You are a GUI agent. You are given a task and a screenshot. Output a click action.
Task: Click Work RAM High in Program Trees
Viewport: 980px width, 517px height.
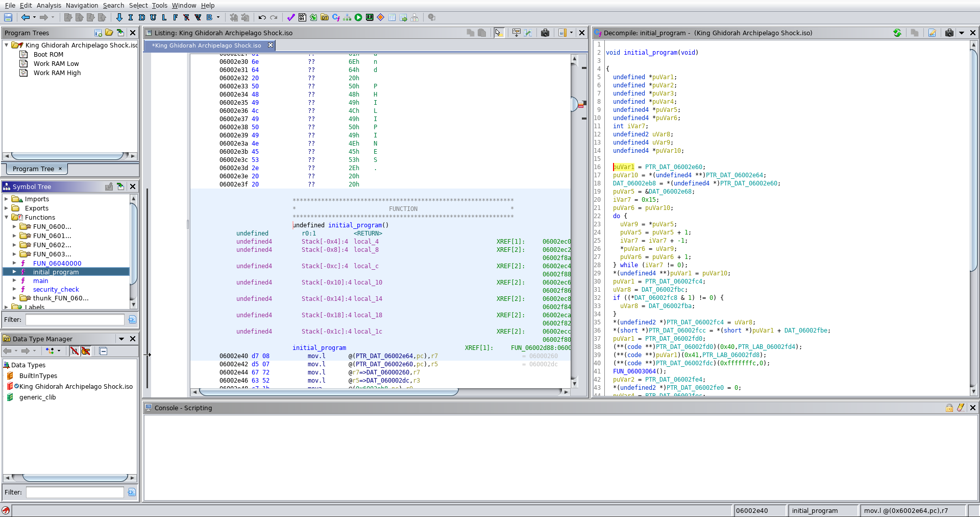coord(57,73)
